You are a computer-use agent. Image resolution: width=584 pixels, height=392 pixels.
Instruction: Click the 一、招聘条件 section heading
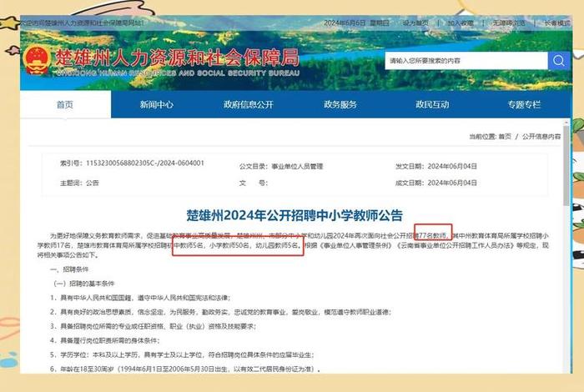click(69, 269)
